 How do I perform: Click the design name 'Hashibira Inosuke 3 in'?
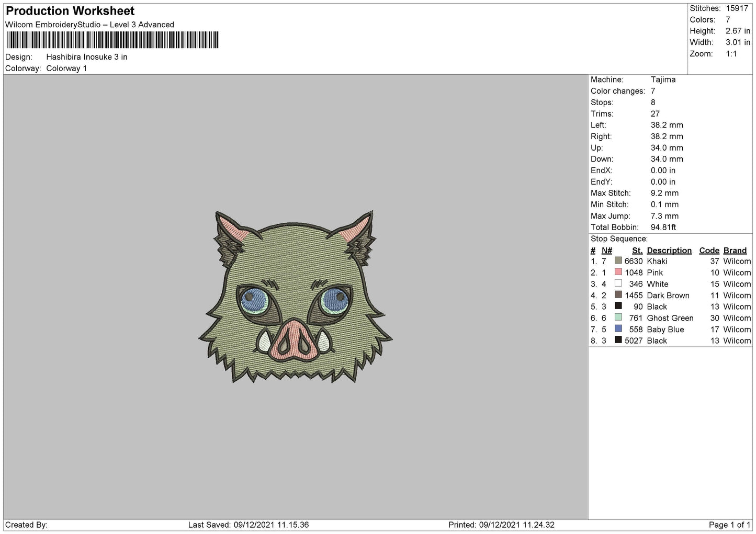[87, 57]
